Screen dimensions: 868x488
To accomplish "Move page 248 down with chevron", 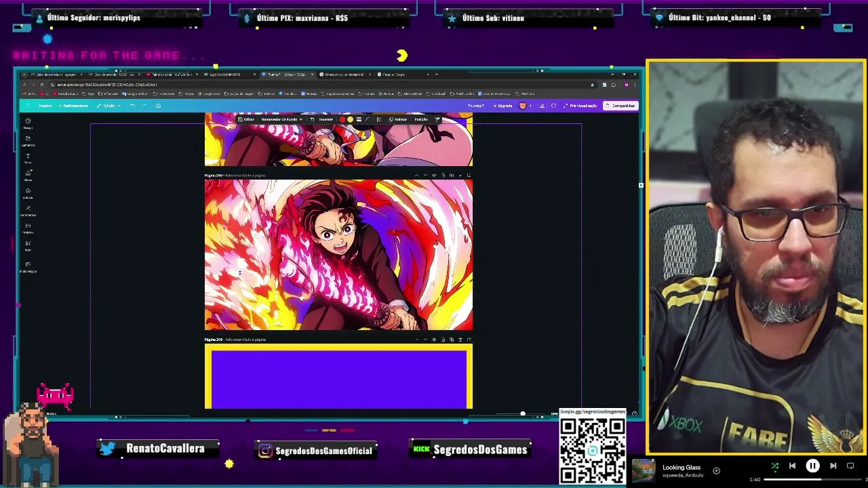I will [425, 176].
